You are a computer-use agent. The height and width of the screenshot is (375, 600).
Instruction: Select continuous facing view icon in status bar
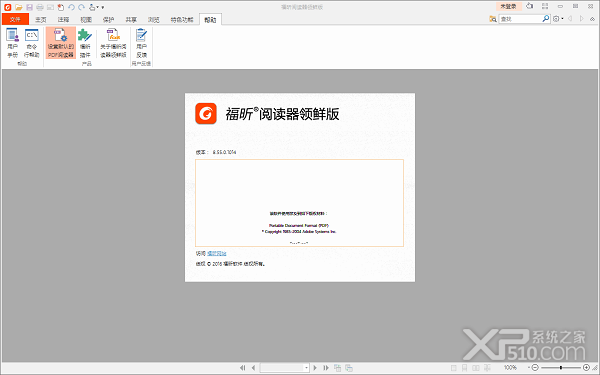487,368
